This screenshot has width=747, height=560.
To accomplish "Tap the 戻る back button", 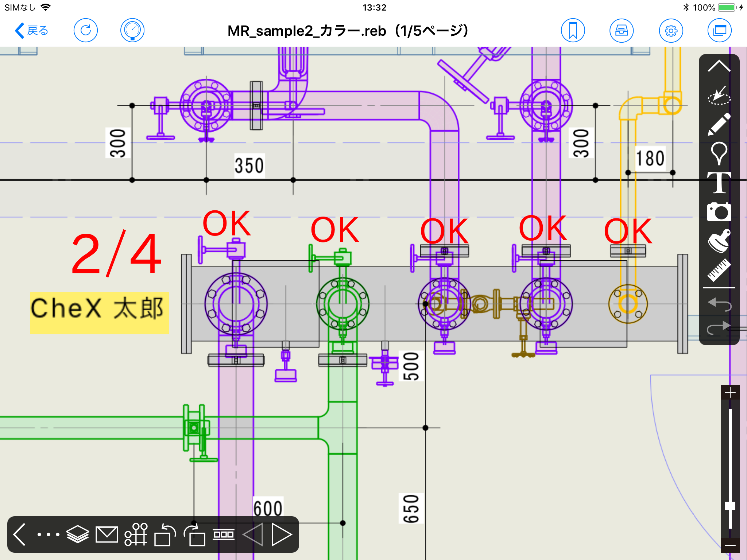I will [x=32, y=31].
